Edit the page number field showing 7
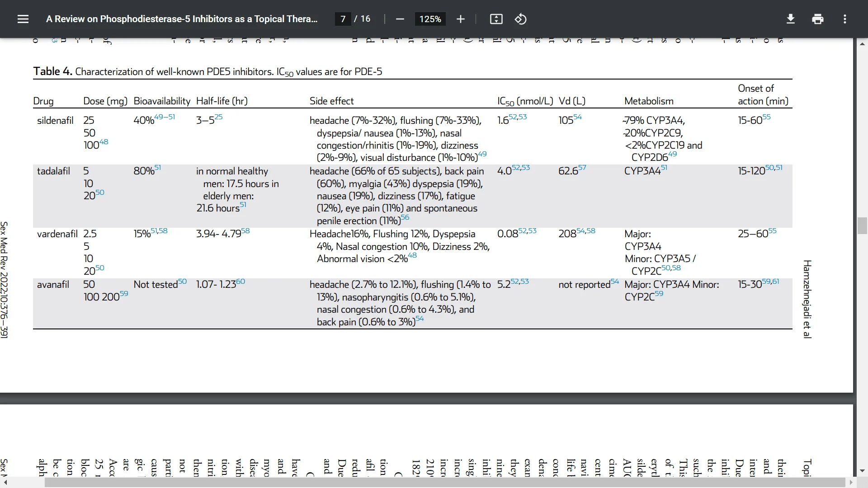The width and height of the screenshot is (868, 488). (x=343, y=19)
